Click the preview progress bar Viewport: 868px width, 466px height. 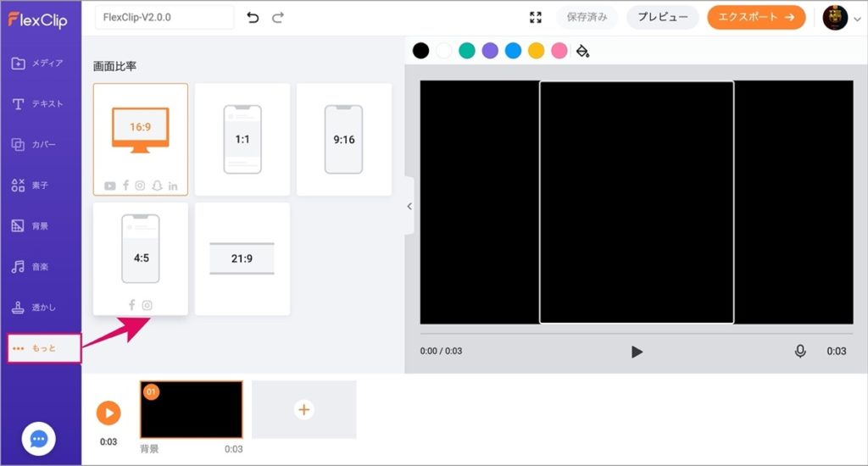pyautogui.click(x=637, y=334)
